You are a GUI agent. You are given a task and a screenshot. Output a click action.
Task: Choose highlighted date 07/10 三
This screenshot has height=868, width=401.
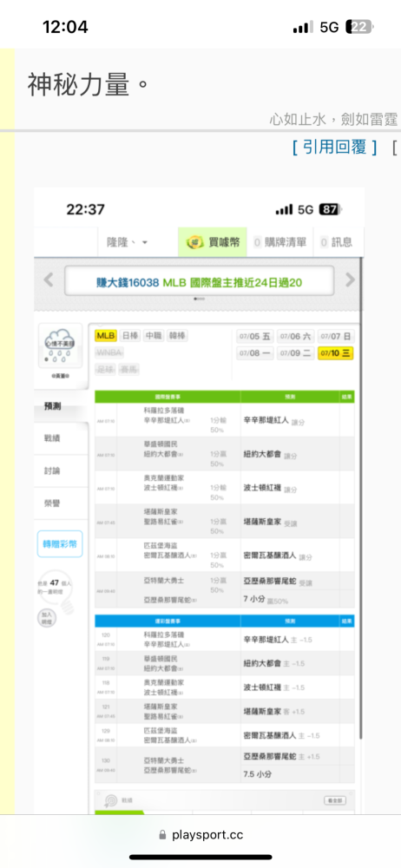[336, 353]
